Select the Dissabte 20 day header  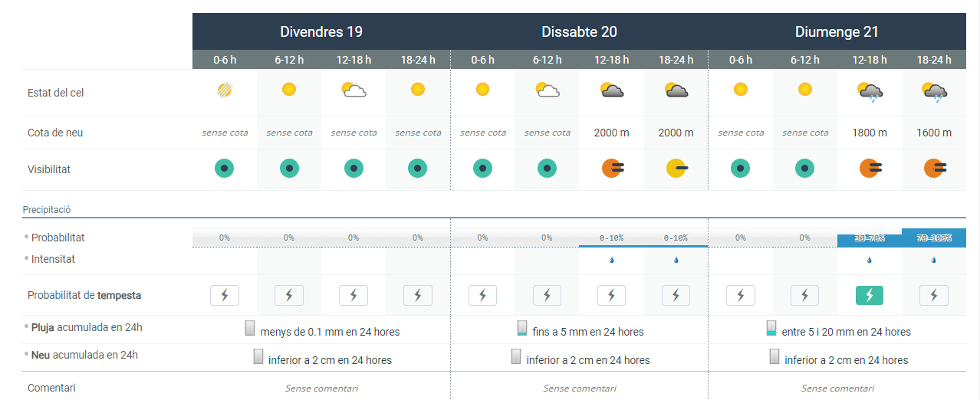(x=579, y=31)
